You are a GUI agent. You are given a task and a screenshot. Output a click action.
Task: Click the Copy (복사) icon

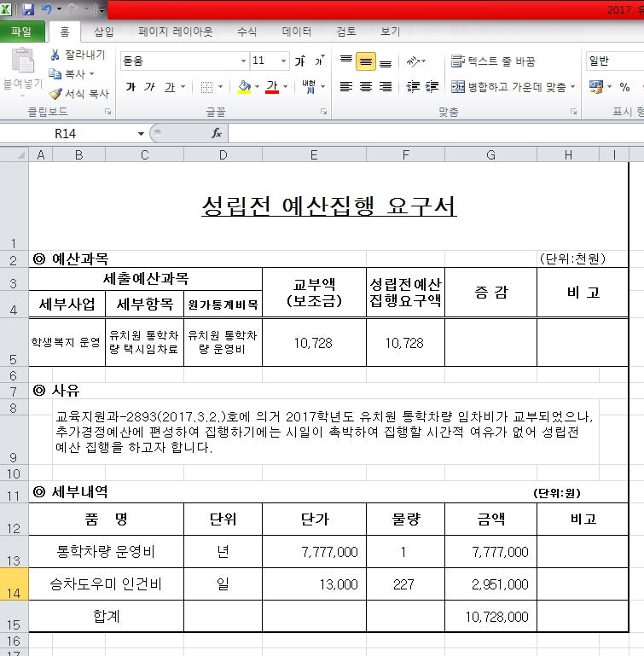click(x=55, y=74)
